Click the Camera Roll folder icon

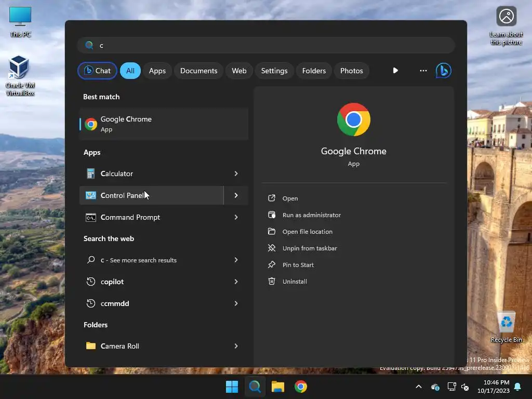click(90, 345)
